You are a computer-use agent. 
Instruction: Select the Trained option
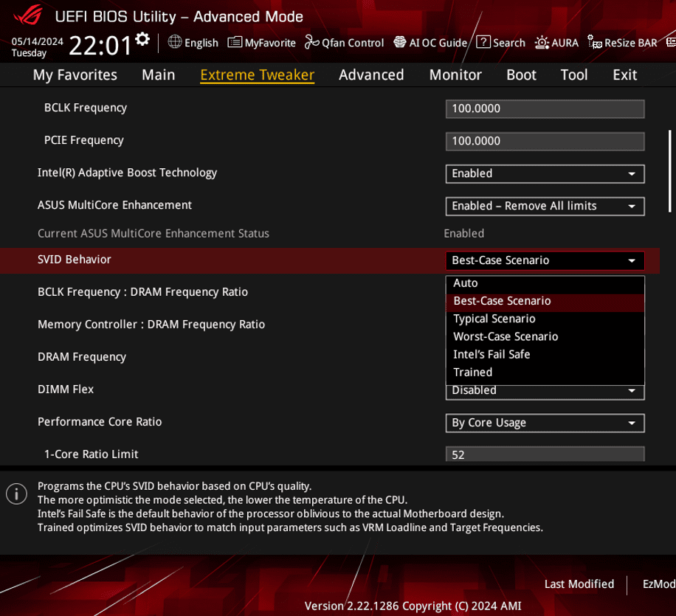[x=545, y=372]
